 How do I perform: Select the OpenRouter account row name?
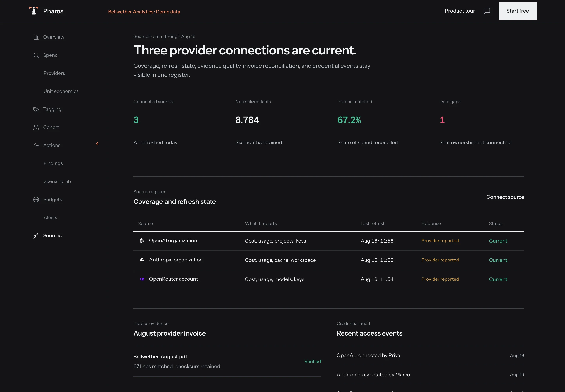[173, 279]
